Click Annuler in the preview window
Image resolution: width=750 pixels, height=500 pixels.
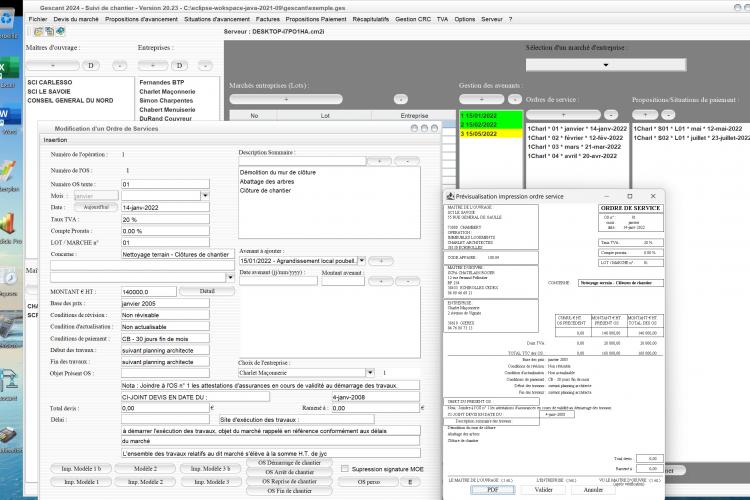coord(593,490)
